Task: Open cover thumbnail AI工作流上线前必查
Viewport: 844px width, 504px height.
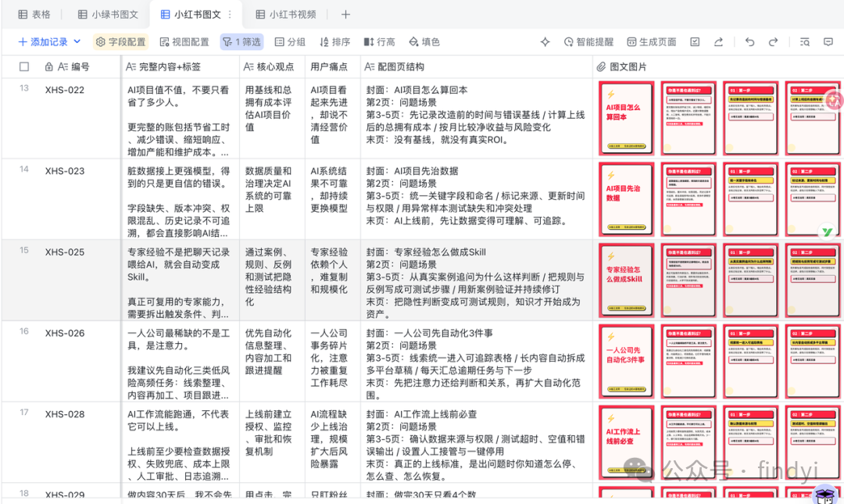Action: (627, 442)
